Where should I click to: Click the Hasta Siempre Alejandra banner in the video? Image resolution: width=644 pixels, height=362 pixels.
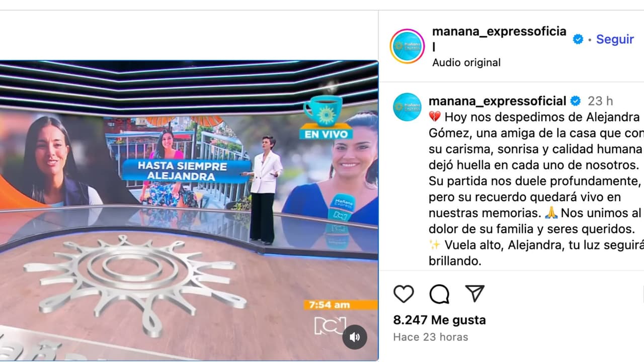pos(183,171)
